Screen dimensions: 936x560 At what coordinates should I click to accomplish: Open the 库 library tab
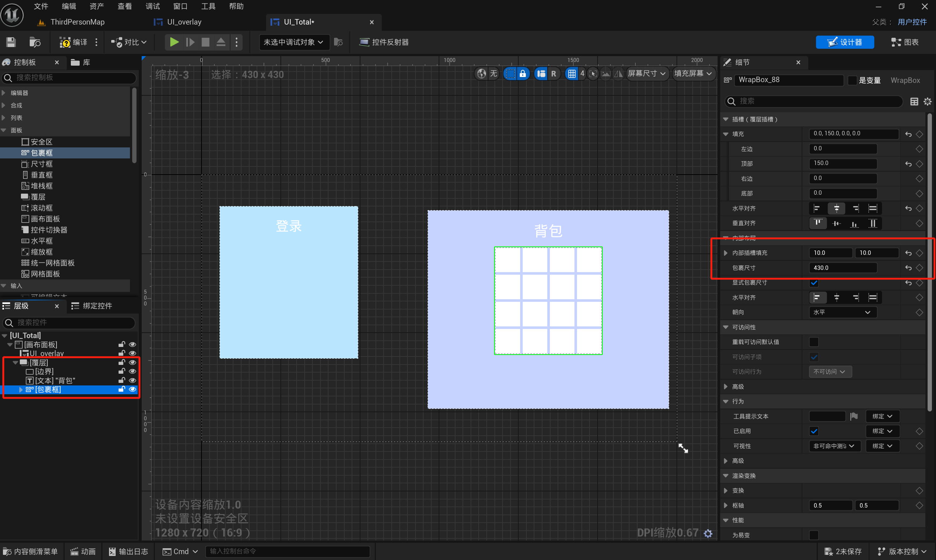(80, 62)
